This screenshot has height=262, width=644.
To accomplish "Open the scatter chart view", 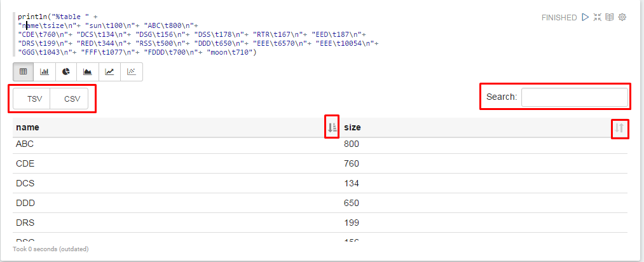I will click(x=131, y=72).
